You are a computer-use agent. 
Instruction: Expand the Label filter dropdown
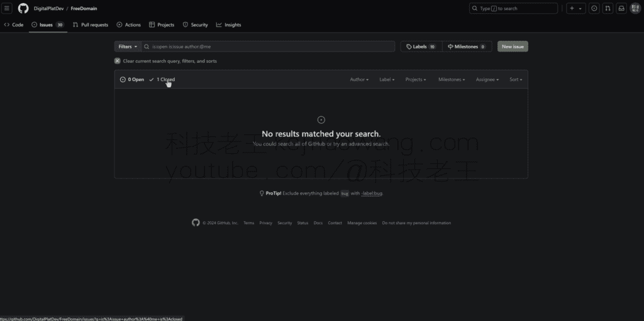coord(387,80)
